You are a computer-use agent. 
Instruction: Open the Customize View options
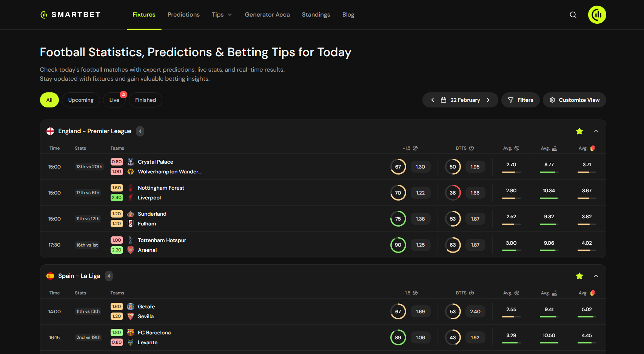pos(575,100)
